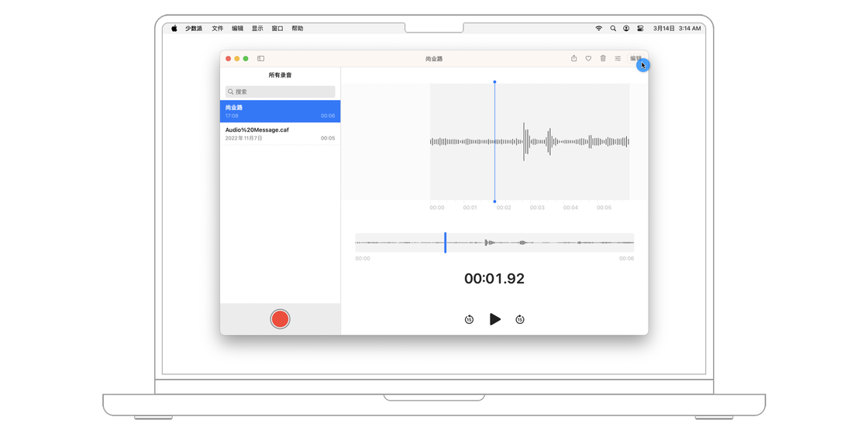The width and height of the screenshot is (868, 434).
Task: Select the 尚业路 recording in the list
Action: tap(280, 112)
